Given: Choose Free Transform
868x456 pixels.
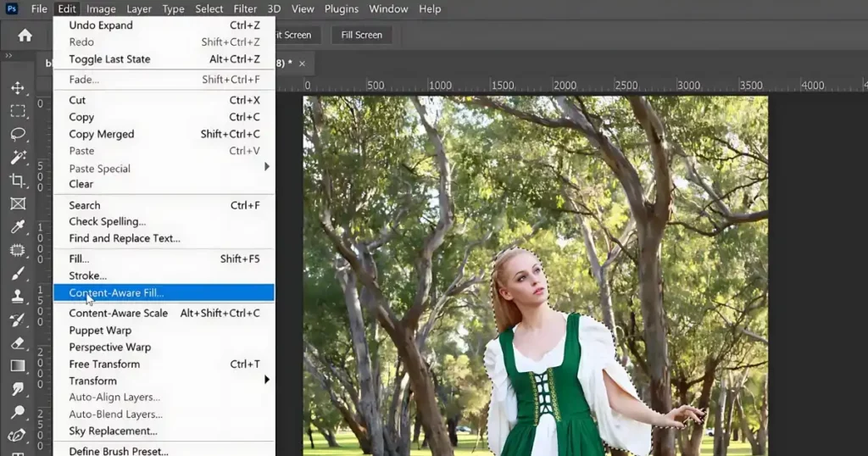Looking at the screenshot, I should (x=164, y=364).
